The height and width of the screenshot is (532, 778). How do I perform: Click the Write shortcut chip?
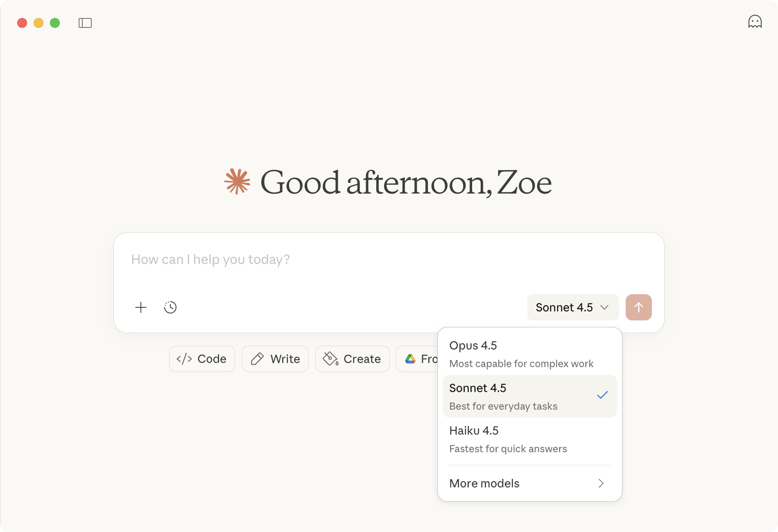click(275, 359)
